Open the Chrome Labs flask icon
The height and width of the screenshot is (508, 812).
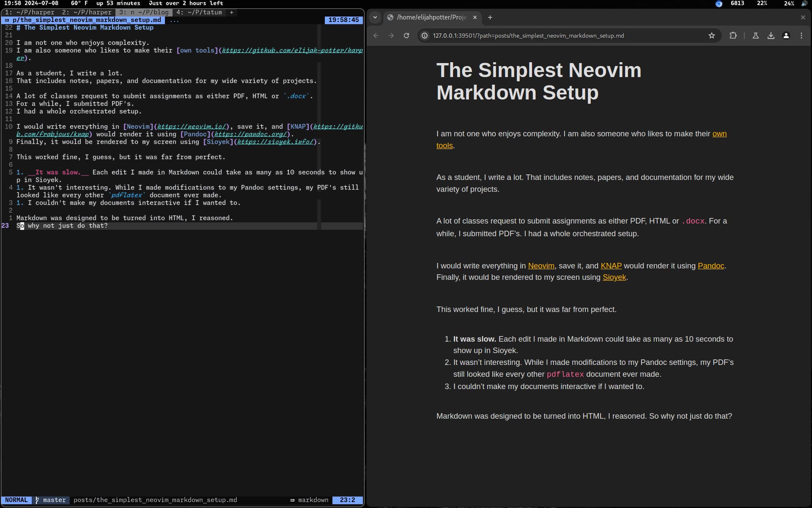coord(755,36)
